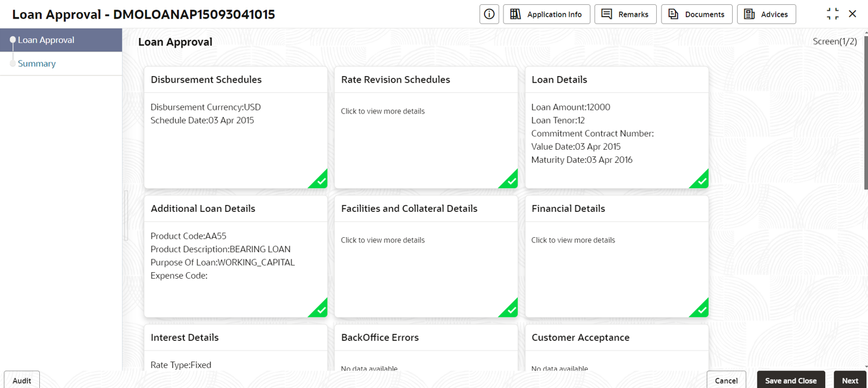Expand Facilities and Collateral Details tile
The width and height of the screenshot is (868, 388).
(426, 256)
